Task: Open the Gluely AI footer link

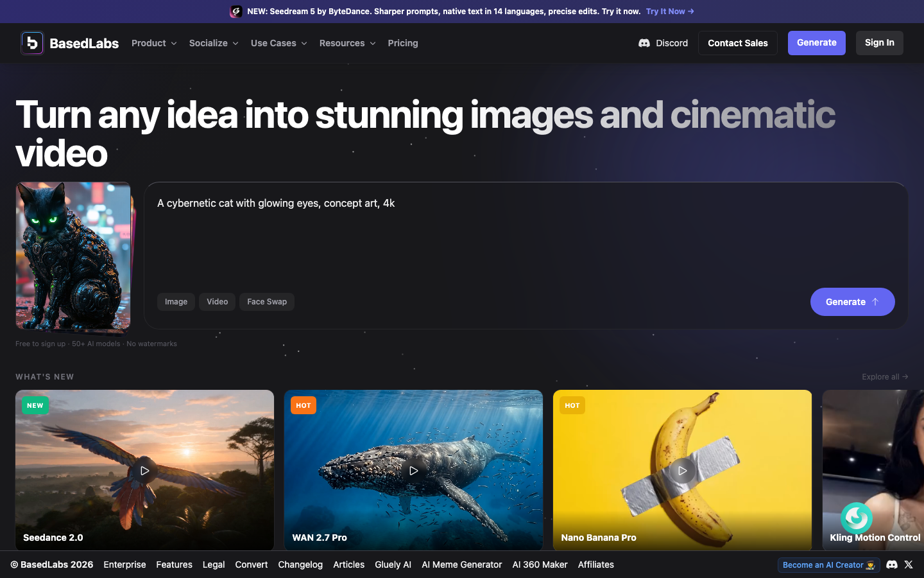Action: 393,565
